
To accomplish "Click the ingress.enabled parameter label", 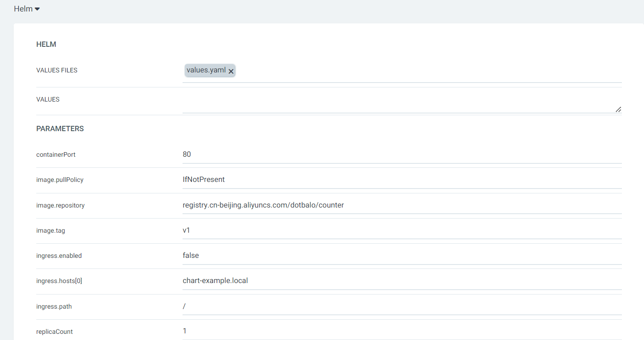I will pos(59,256).
